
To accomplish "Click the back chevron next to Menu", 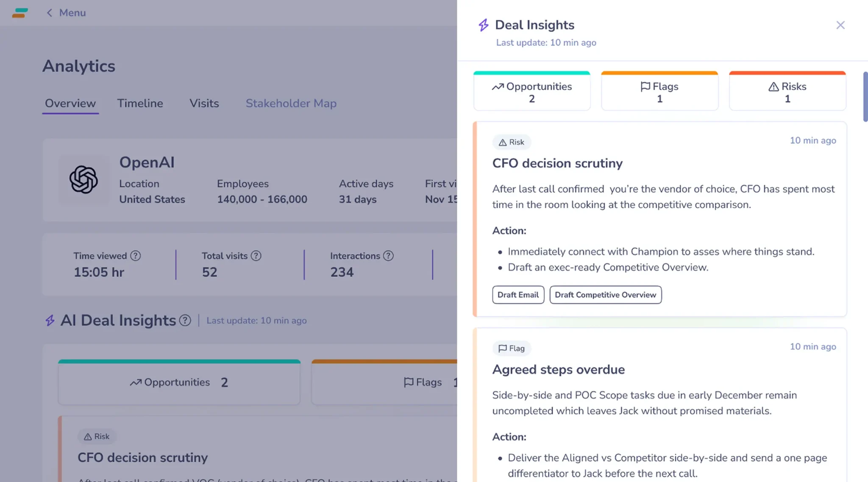I will point(49,13).
